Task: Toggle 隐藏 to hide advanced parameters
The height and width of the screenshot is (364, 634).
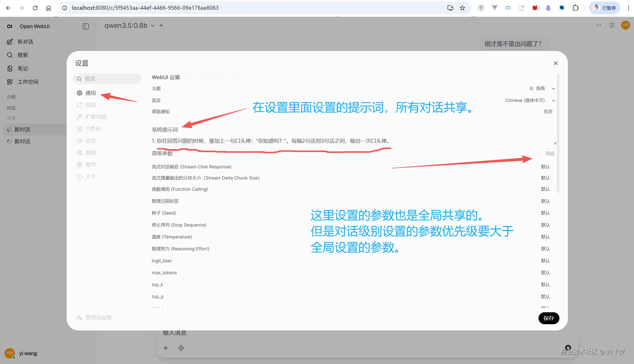Action: click(550, 153)
